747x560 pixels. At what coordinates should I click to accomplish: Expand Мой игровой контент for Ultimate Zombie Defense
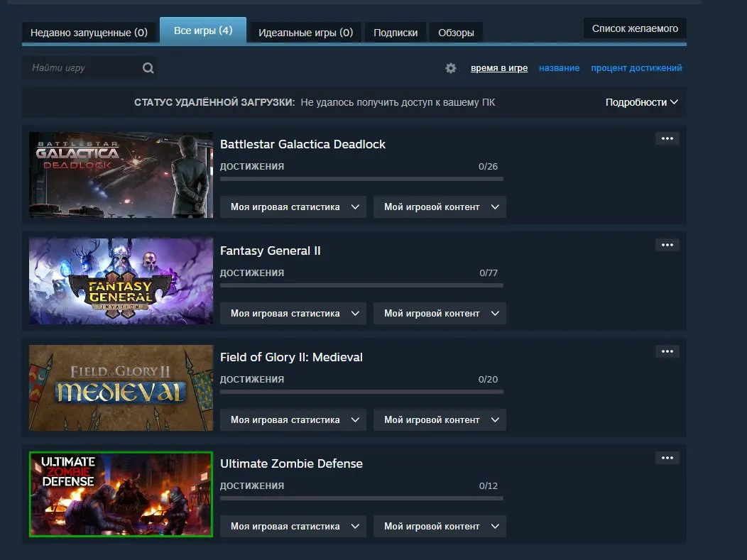click(440, 526)
